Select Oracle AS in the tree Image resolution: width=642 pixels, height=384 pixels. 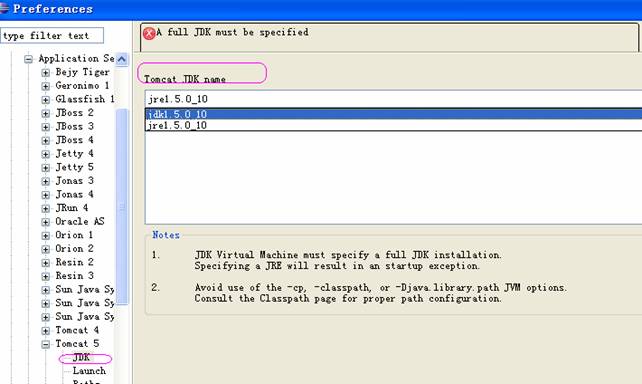point(80,221)
